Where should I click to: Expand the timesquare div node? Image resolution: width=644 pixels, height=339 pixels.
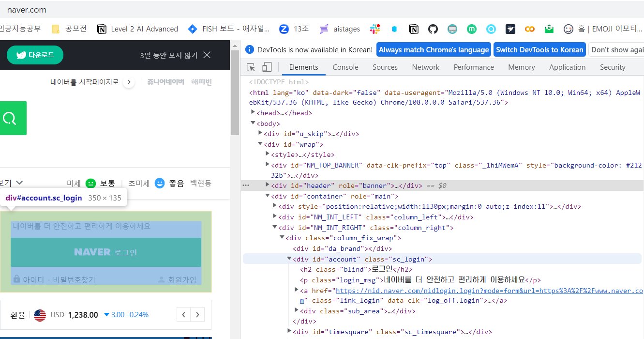coord(289,332)
